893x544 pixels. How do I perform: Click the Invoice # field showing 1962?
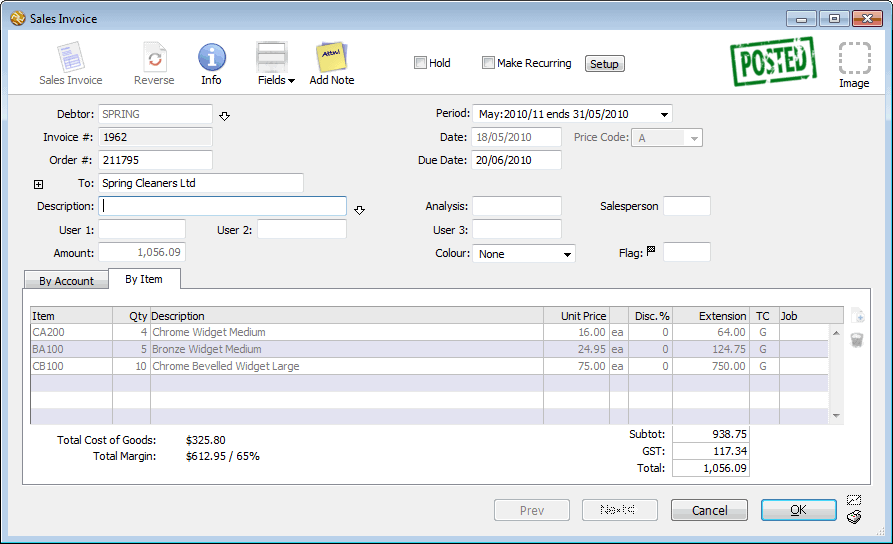[x=155, y=137]
